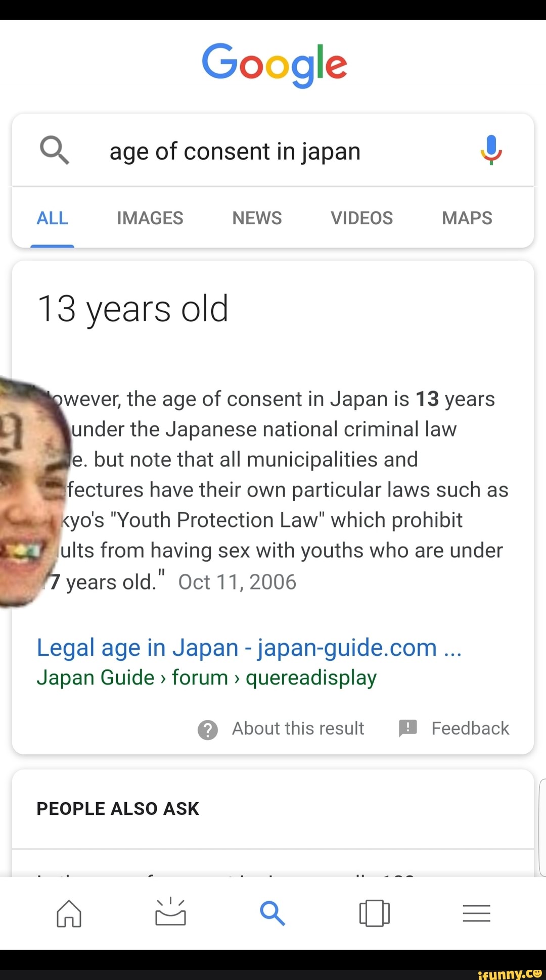Screen dimensions: 546x980
Task: Select the MAPS tab
Action: (467, 218)
